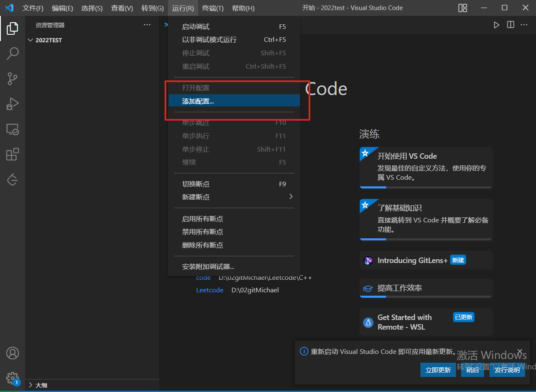536x392 pixels.
Task: Collapse the 2022TEST folder section
Action: tap(92, 40)
